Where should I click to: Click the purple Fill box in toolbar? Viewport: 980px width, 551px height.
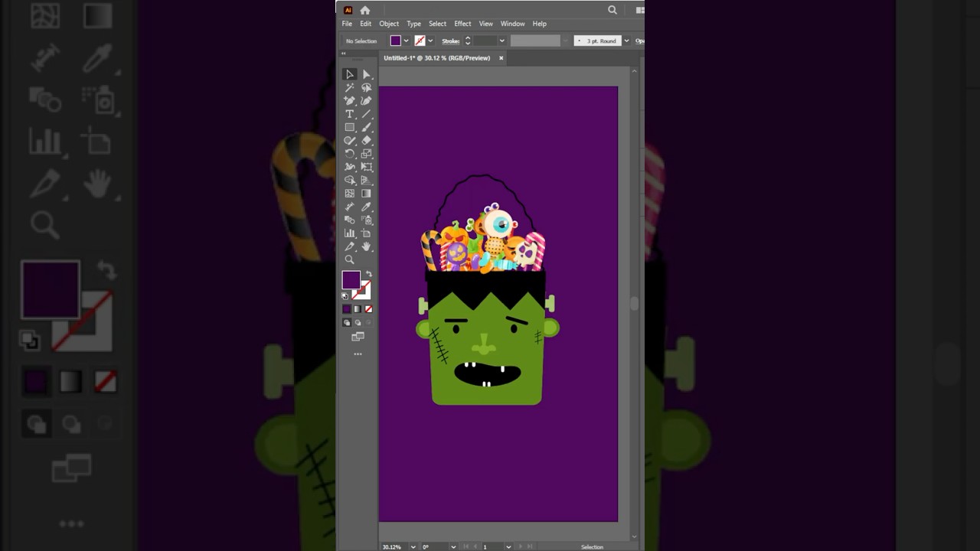[351, 280]
